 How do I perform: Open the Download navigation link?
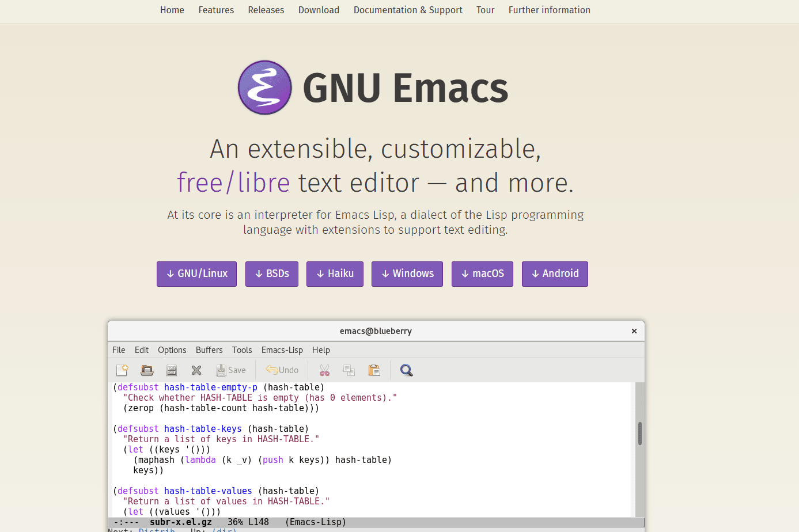click(319, 10)
